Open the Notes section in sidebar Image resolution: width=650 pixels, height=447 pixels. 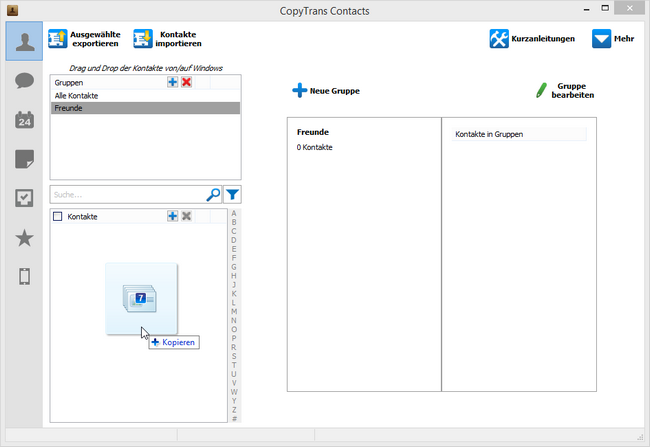coord(24,159)
